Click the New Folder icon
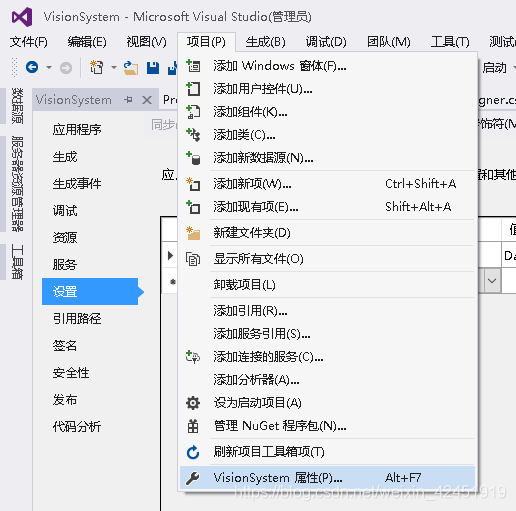The width and height of the screenshot is (516, 511). pyautogui.click(x=193, y=233)
